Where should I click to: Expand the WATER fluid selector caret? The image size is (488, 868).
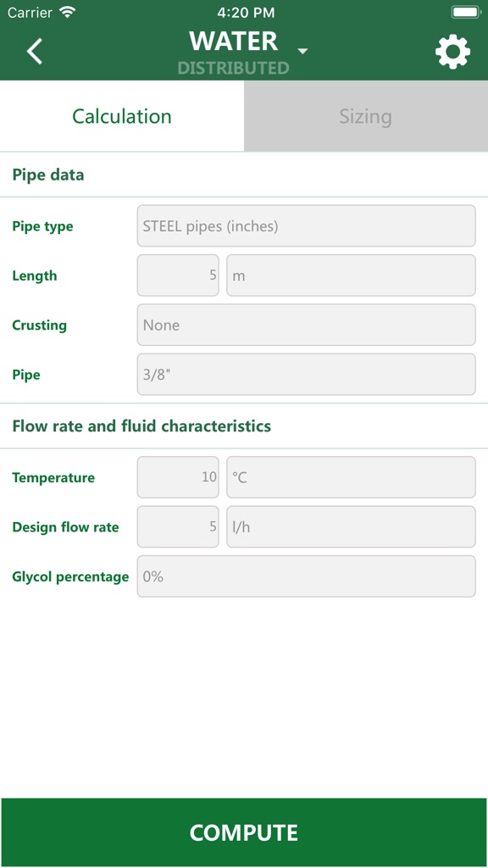point(302,52)
